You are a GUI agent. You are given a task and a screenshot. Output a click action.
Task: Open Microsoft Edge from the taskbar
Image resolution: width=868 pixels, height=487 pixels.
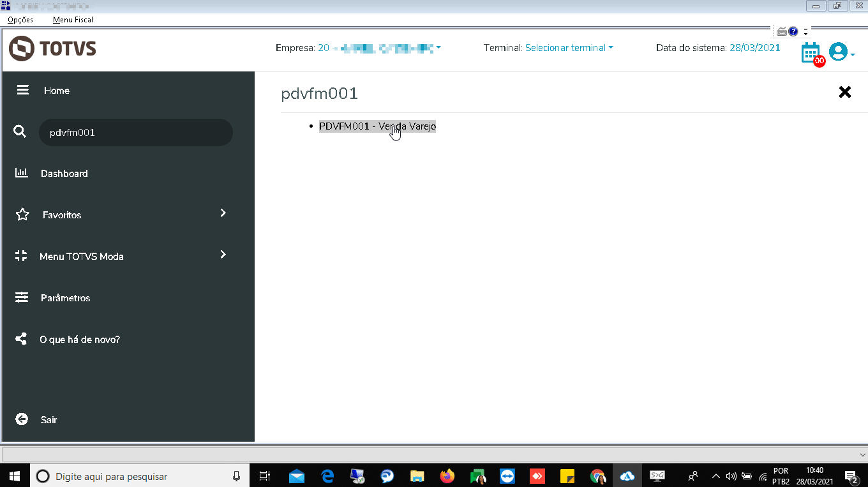(328, 476)
